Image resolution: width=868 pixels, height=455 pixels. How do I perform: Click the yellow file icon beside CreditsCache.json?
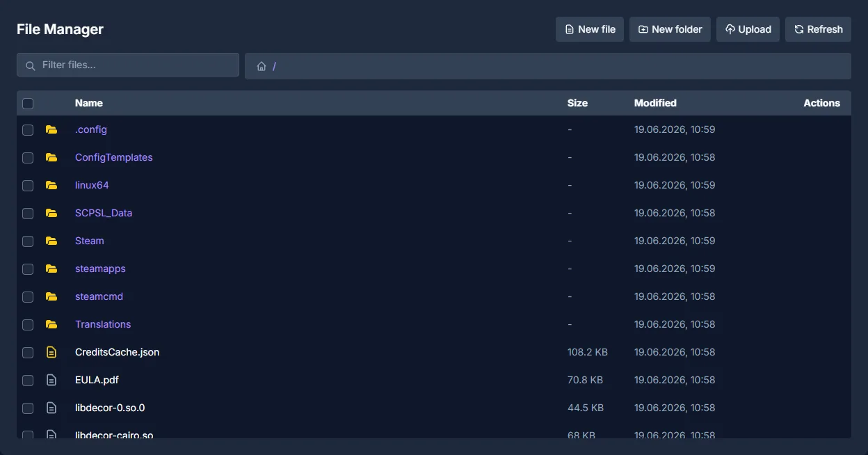51,352
